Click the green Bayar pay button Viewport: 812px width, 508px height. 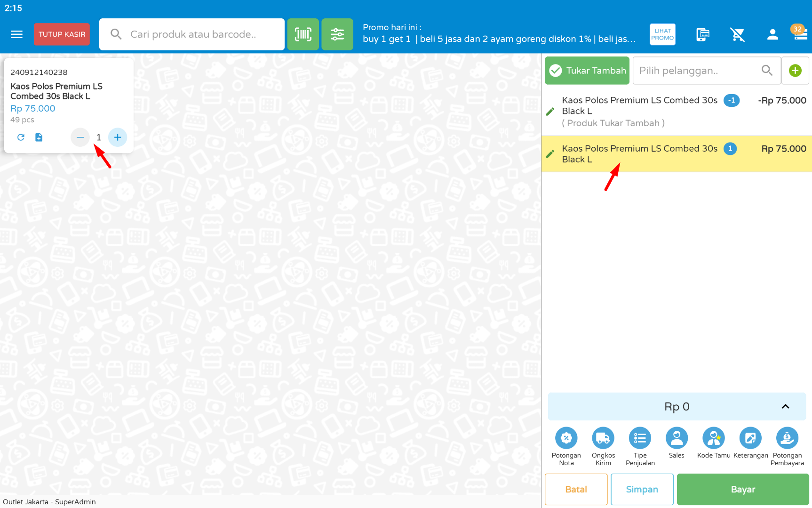pyautogui.click(x=743, y=489)
